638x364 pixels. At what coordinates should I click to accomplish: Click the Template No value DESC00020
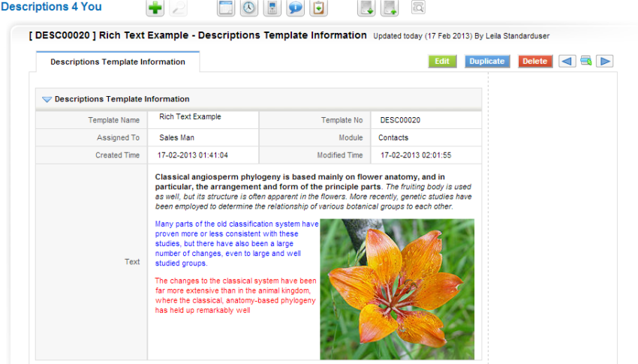[400, 120]
